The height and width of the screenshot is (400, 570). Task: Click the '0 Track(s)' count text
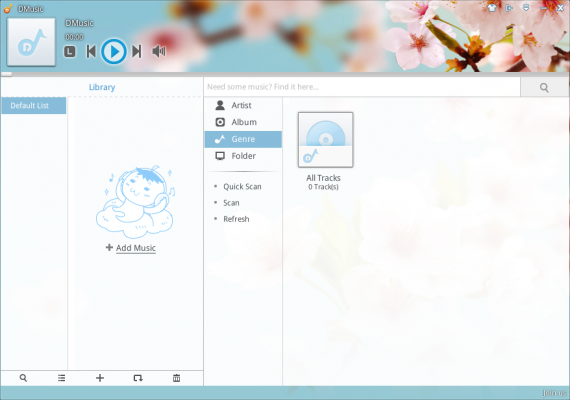point(323,187)
